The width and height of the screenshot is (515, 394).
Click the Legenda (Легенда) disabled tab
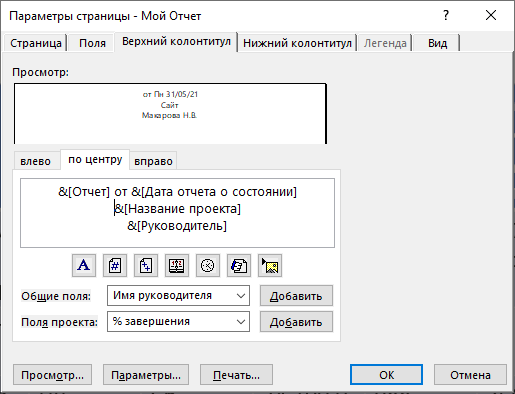tap(385, 43)
